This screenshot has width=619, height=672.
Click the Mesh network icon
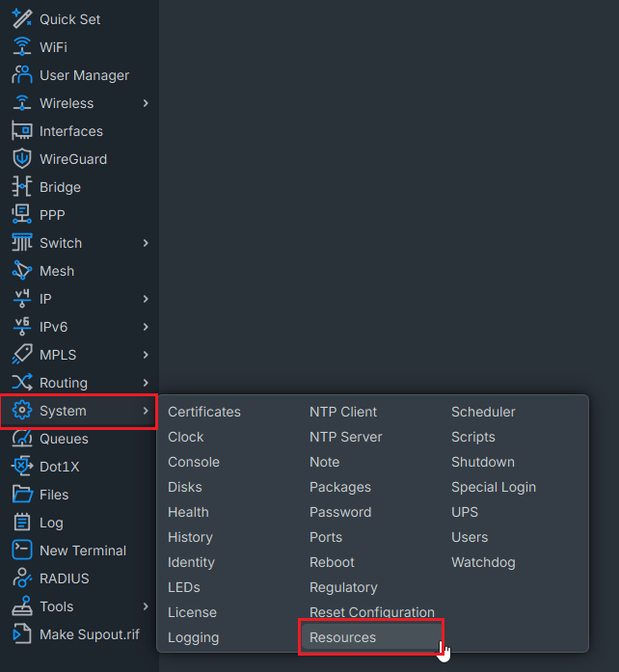(22, 271)
